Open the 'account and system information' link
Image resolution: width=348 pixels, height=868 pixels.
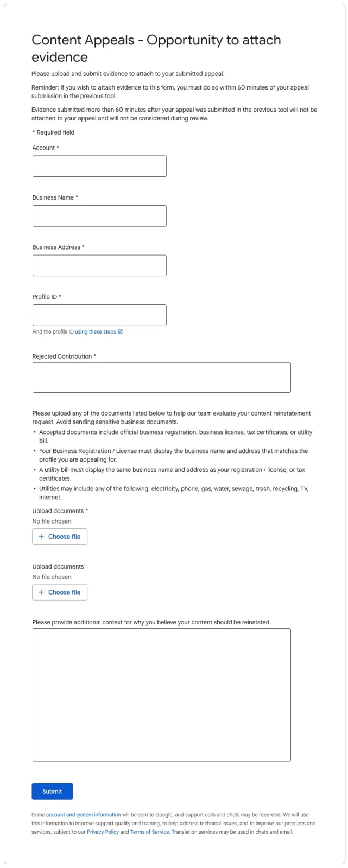[83, 814]
